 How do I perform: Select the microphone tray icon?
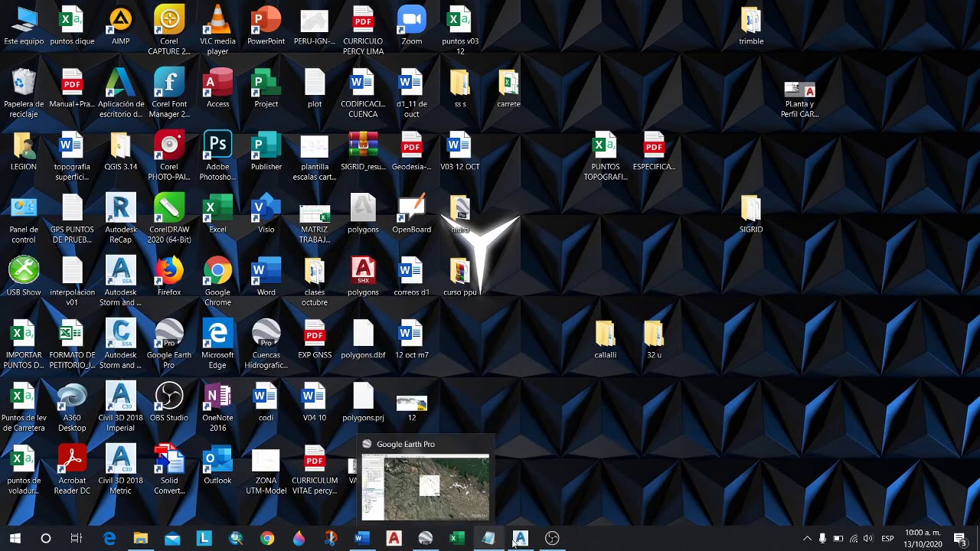click(822, 539)
